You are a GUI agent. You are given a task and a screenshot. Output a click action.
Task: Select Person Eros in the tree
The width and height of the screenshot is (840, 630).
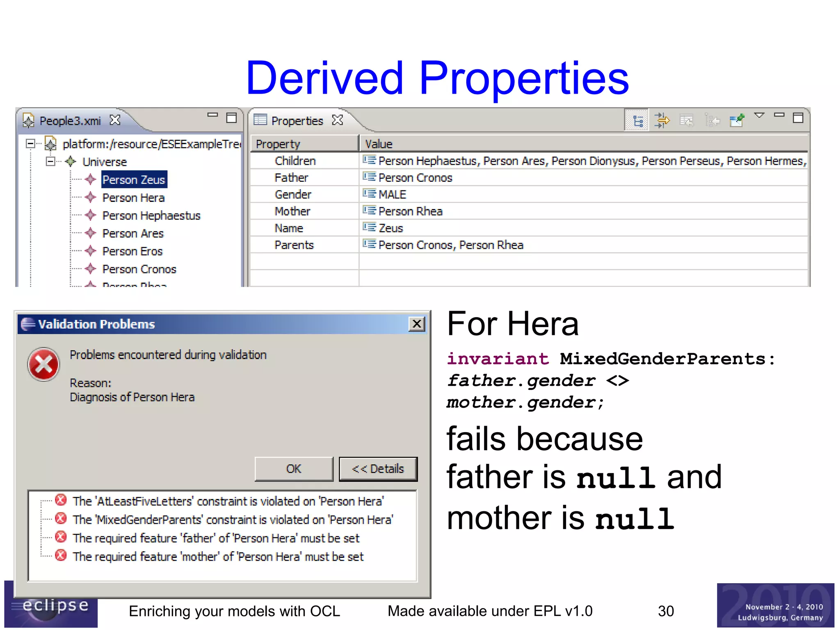132,251
